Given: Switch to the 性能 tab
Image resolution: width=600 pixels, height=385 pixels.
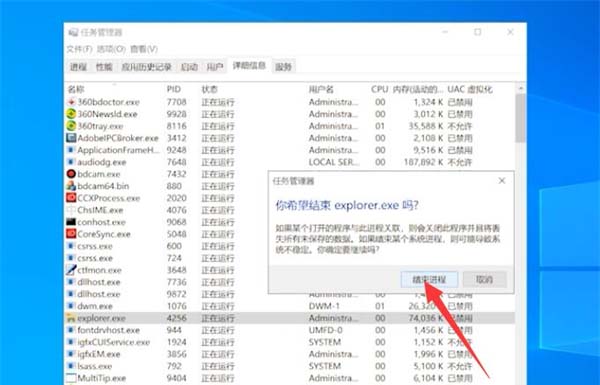Looking at the screenshot, I should click(104, 67).
